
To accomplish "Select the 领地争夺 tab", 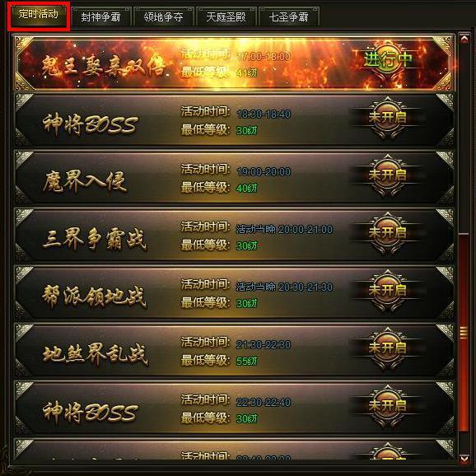I will [x=163, y=17].
